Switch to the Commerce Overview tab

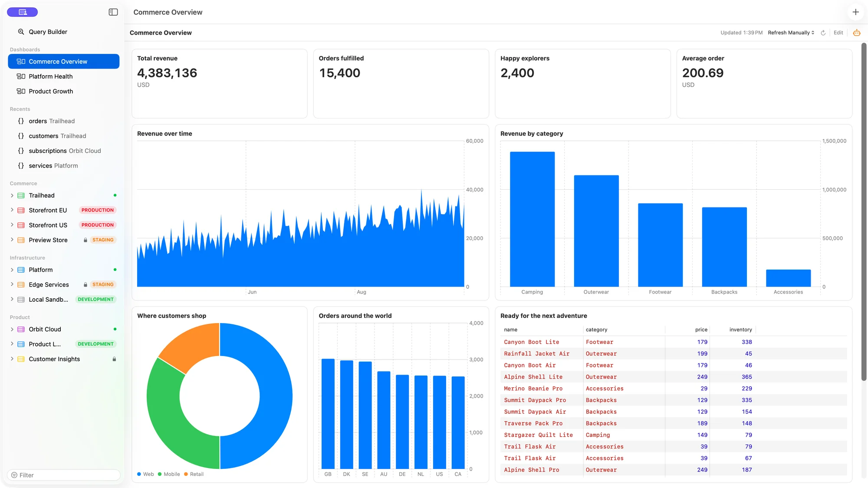click(x=168, y=12)
